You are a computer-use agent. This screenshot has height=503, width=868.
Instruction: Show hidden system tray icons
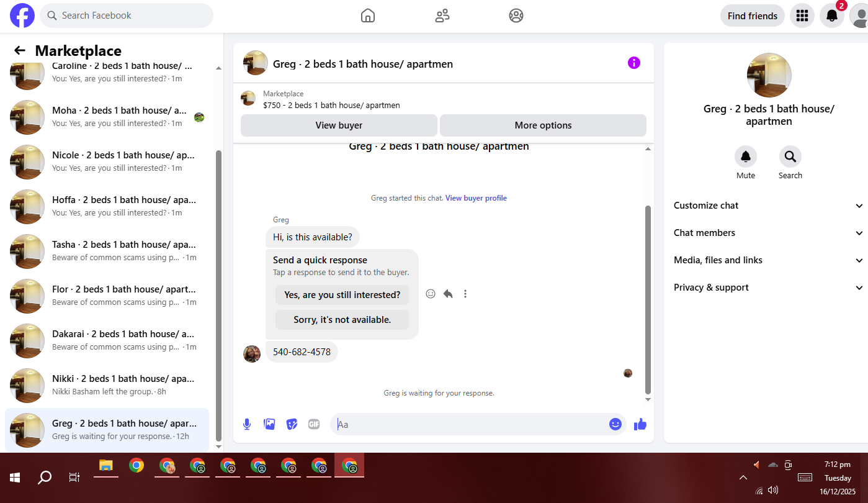(743, 477)
